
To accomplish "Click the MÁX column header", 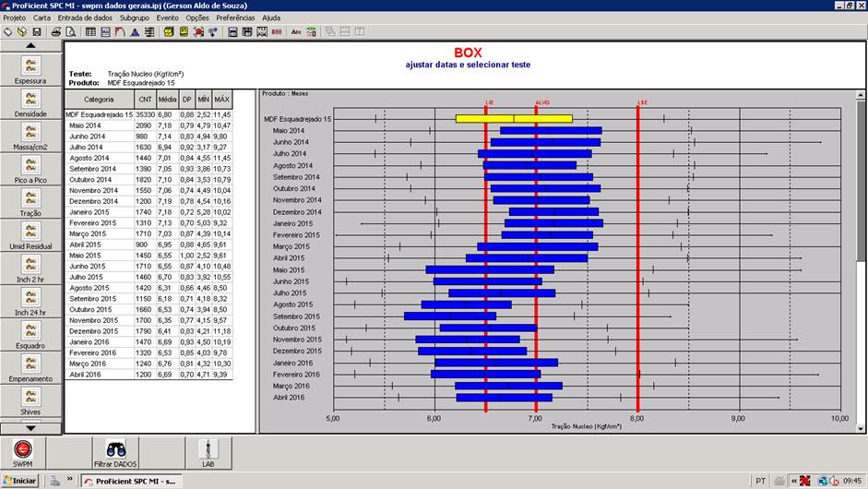I will click(222, 100).
